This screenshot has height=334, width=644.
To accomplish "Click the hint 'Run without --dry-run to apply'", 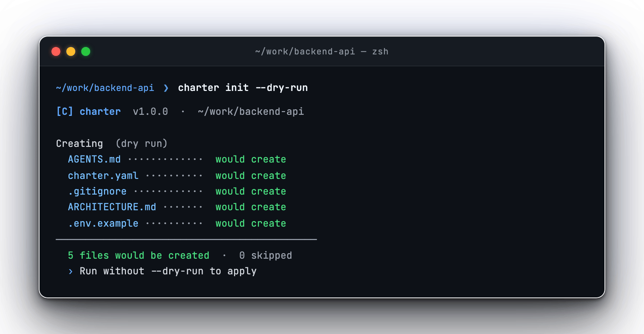I will [x=168, y=271].
